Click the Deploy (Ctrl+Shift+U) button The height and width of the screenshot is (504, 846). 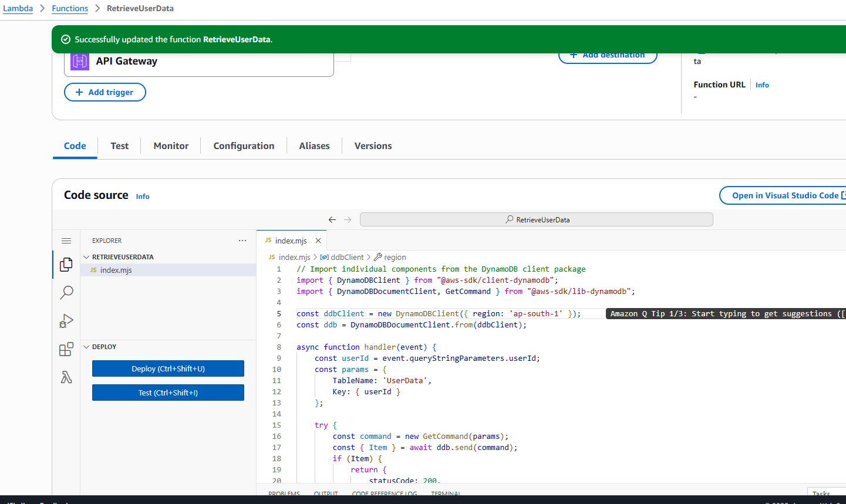pos(168,368)
